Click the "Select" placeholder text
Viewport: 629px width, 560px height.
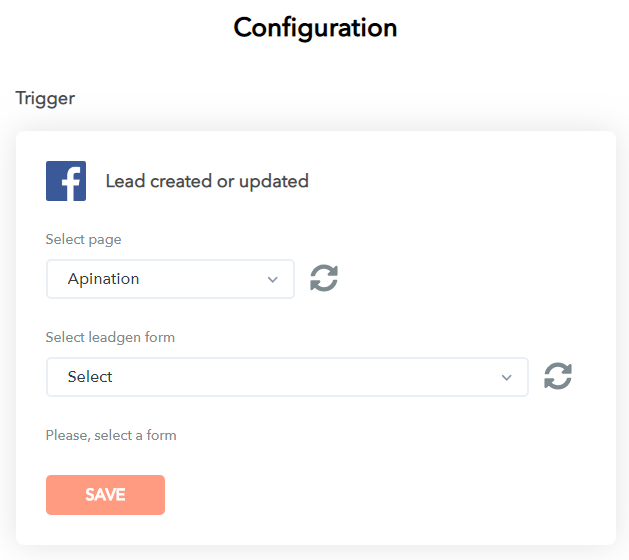click(90, 377)
